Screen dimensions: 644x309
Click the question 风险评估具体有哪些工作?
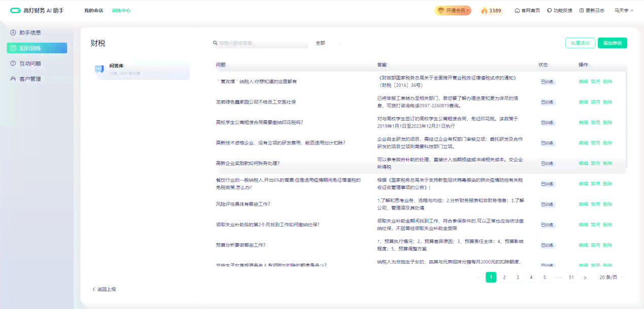pyautogui.click(x=243, y=204)
